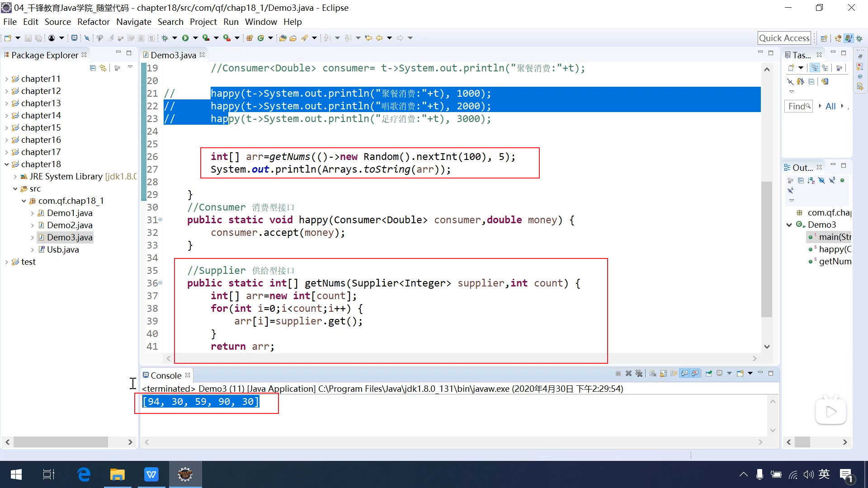Select the Demo3.java editor tab

pyautogui.click(x=173, y=55)
